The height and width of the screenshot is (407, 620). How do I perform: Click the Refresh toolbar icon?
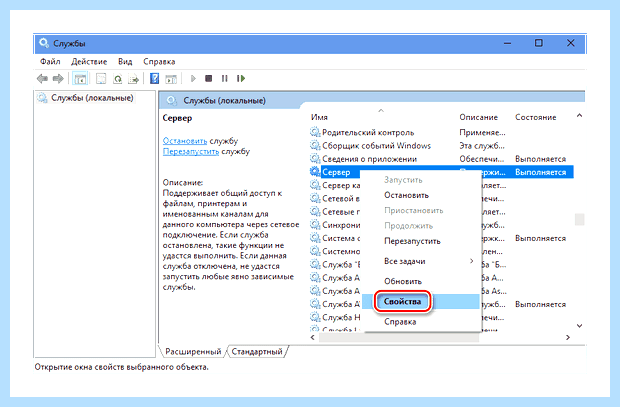117,79
